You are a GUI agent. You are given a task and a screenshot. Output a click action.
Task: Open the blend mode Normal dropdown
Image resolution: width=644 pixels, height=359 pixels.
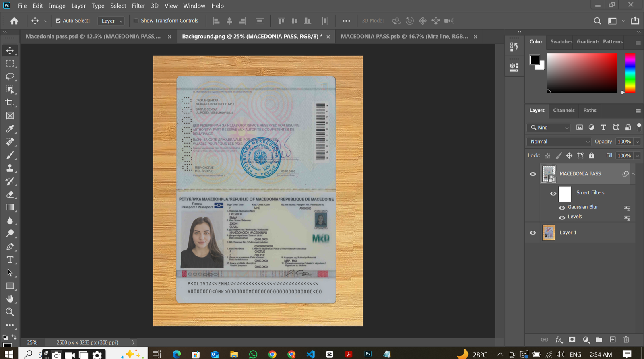(x=559, y=142)
